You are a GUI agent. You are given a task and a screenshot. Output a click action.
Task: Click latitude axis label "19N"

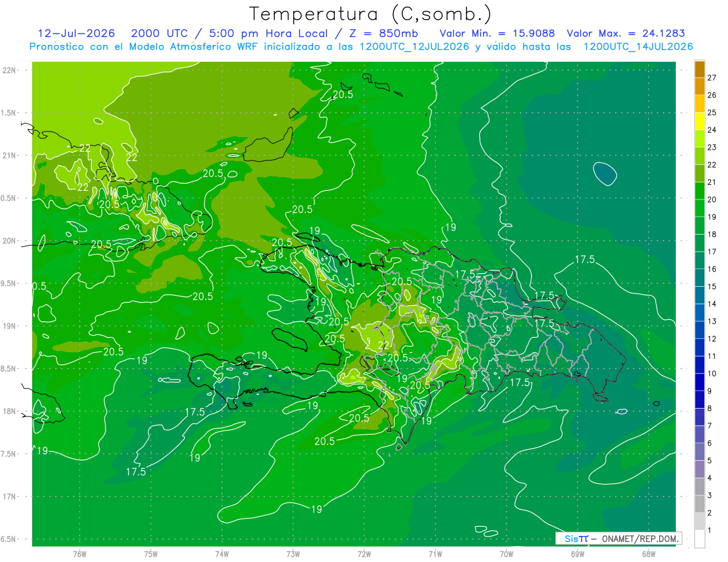[x=9, y=326]
